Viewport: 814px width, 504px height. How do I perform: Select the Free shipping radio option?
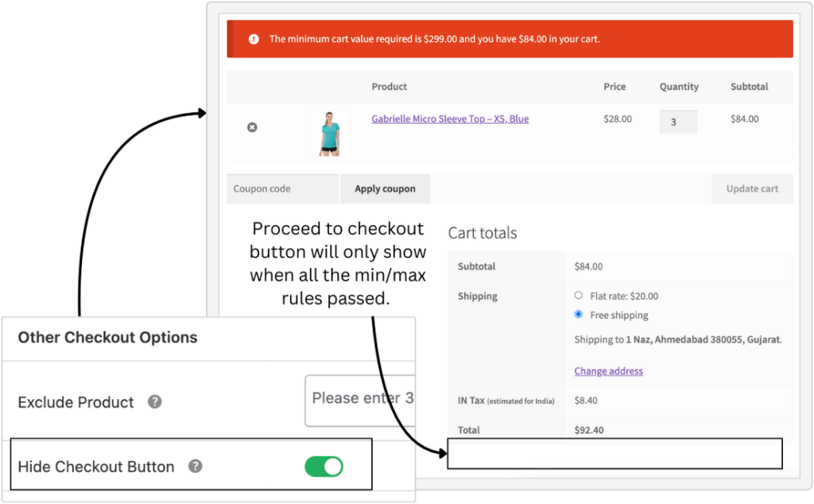(x=579, y=315)
